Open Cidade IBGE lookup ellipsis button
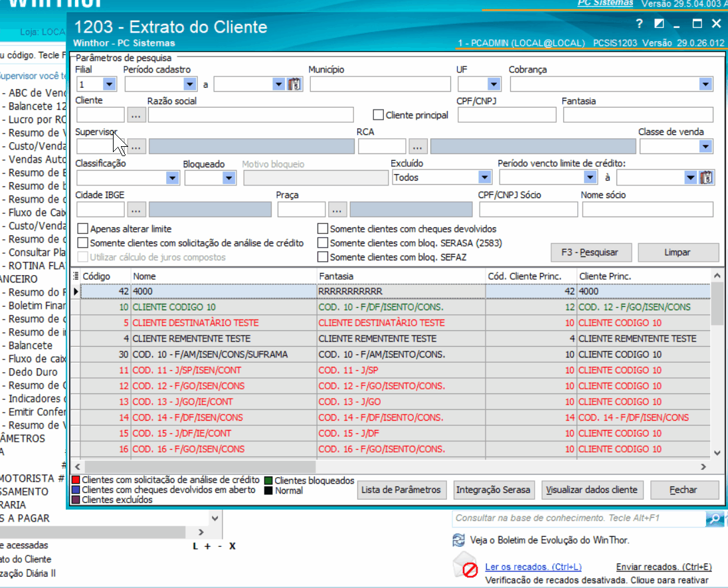This screenshot has height=588, width=728. point(136,210)
